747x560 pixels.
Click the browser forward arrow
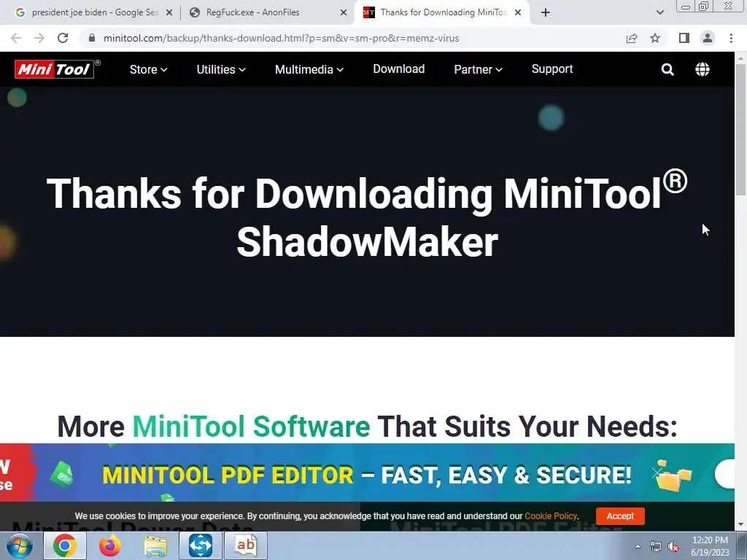click(x=39, y=38)
